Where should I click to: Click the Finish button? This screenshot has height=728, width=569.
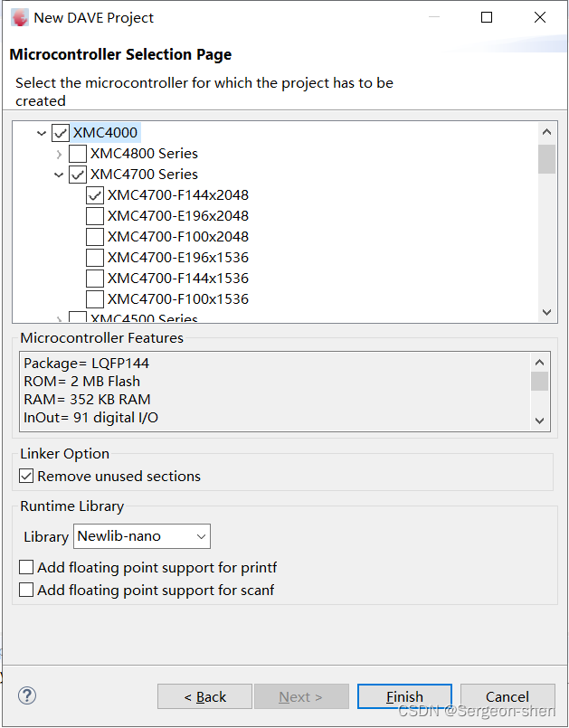pos(404,696)
